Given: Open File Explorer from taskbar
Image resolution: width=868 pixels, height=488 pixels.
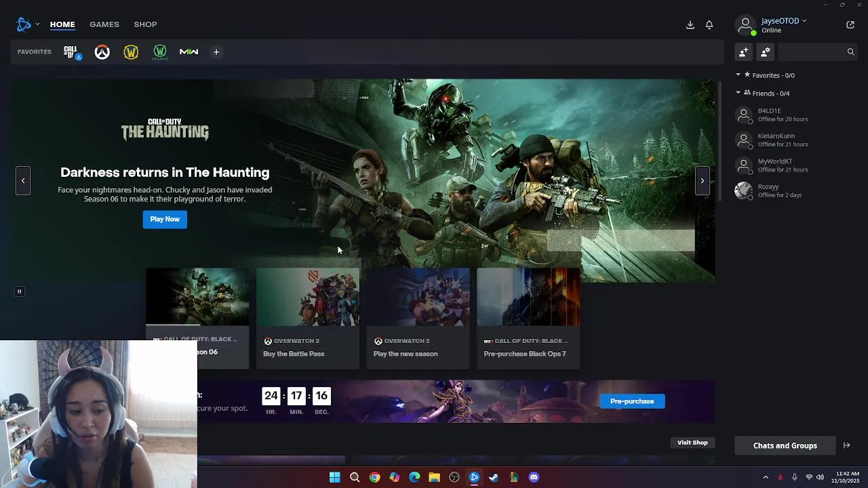Looking at the screenshot, I should 434,477.
